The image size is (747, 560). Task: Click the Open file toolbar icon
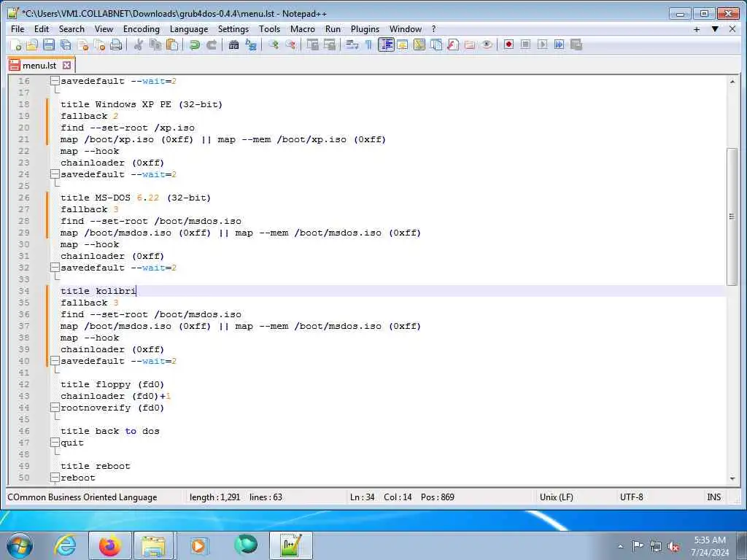point(32,44)
